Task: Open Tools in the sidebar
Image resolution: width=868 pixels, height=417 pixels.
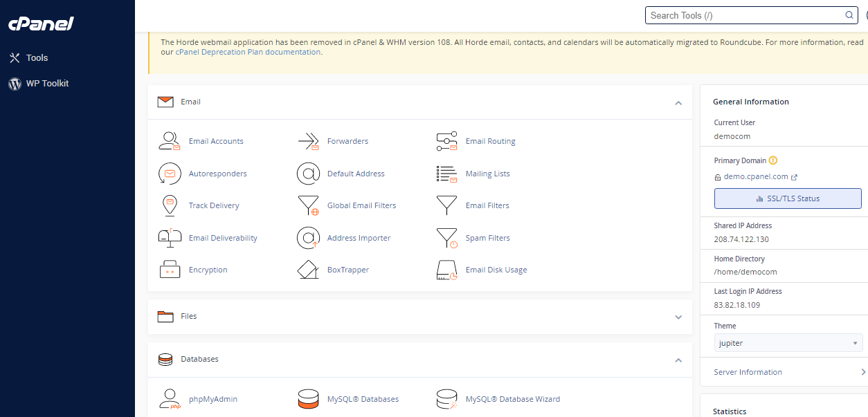Action: click(x=37, y=58)
